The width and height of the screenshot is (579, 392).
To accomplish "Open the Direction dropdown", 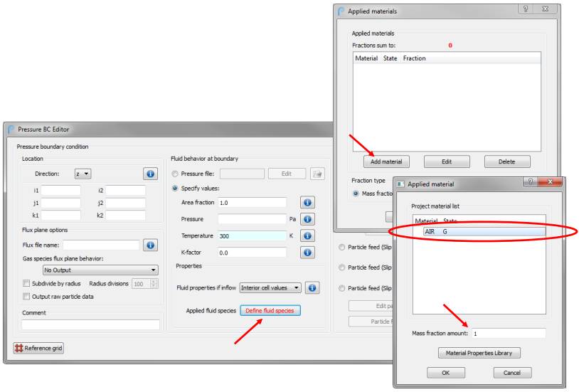I will (83, 174).
